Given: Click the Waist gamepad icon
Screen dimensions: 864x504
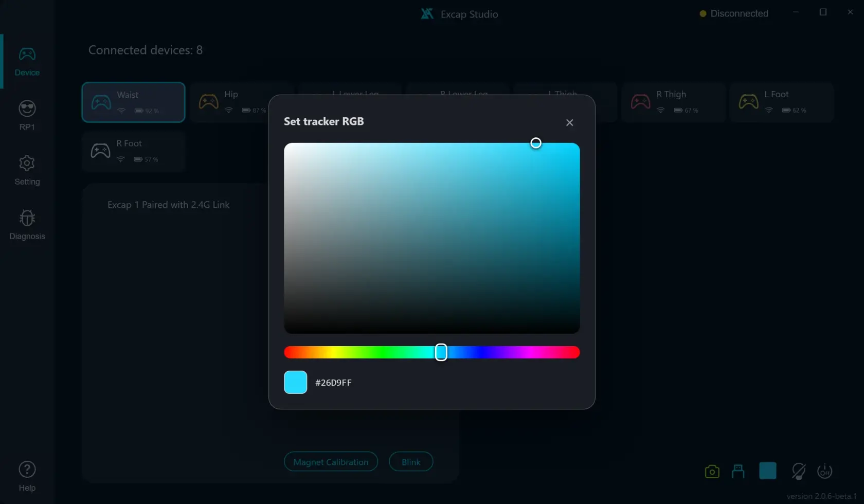Looking at the screenshot, I should (x=101, y=102).
